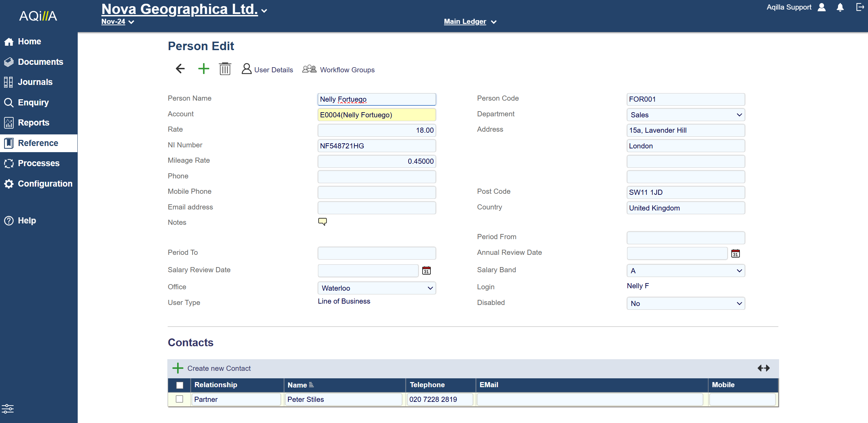868x423 pixels.
Task: Click the green plus add person icon
Action: (203, 69)
